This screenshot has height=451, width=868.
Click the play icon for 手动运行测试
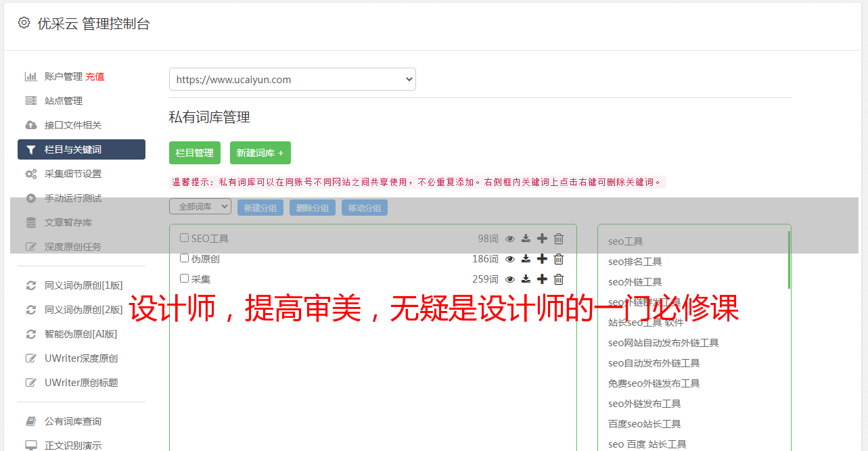click(x=31, y=198)
